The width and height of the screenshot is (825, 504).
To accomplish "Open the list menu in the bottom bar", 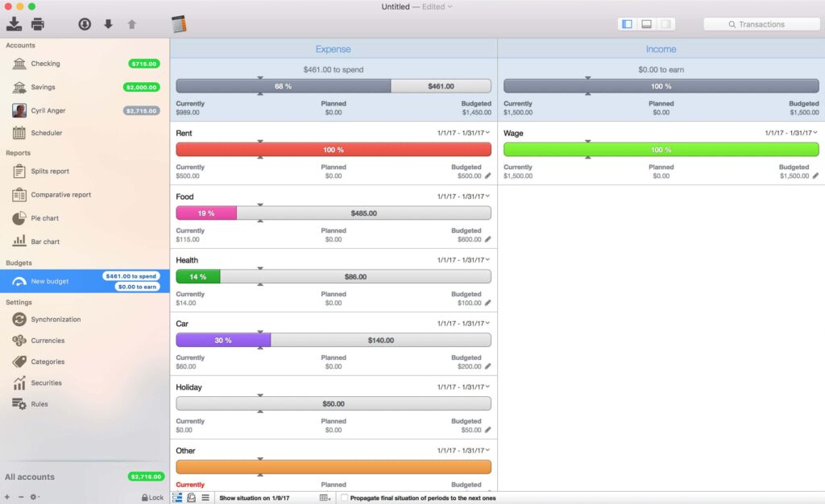I will pyautogui.click(x=207, y=497).
